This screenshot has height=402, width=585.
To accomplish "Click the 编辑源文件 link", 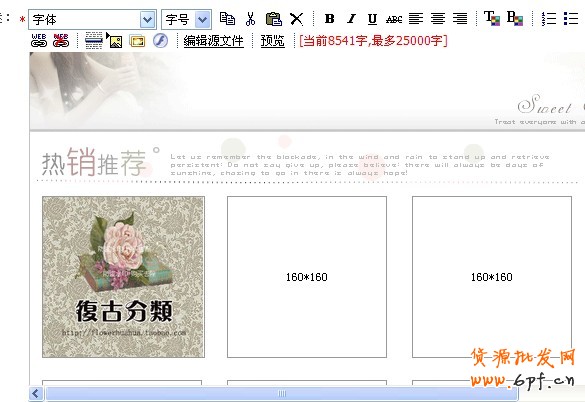I will [213, 40].
